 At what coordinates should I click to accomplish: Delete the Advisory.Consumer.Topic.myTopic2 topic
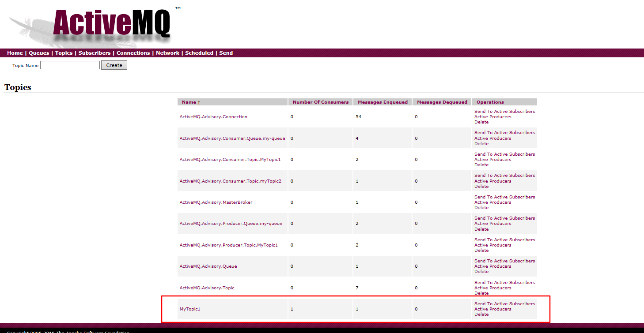click(x=481, y=186)
